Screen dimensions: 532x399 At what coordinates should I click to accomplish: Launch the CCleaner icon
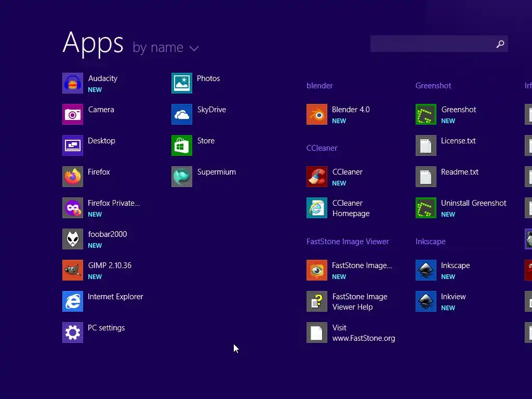pos(317,177)
